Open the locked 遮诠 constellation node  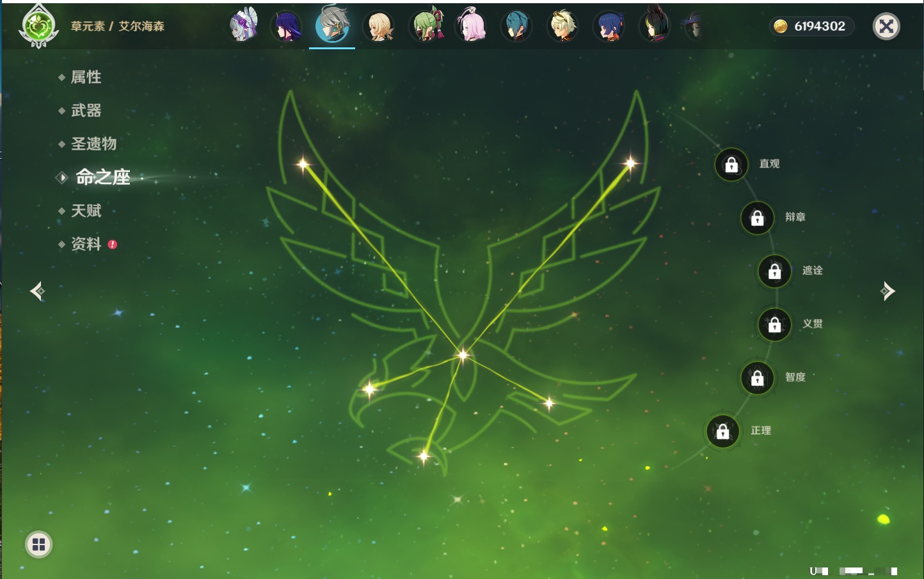click(774, 271)
